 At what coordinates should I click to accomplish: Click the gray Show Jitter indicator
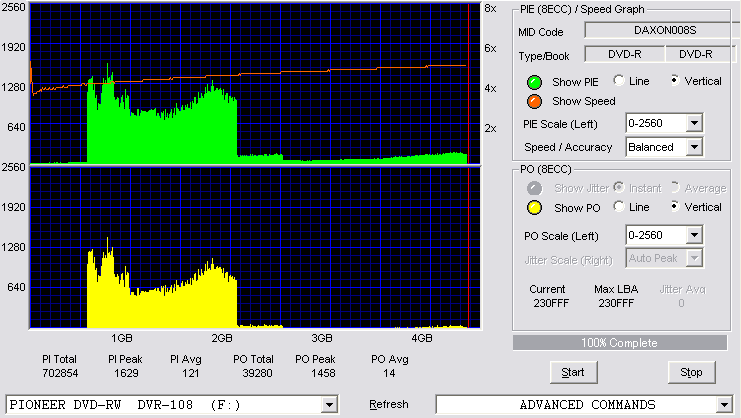click(x=534, y=188)
